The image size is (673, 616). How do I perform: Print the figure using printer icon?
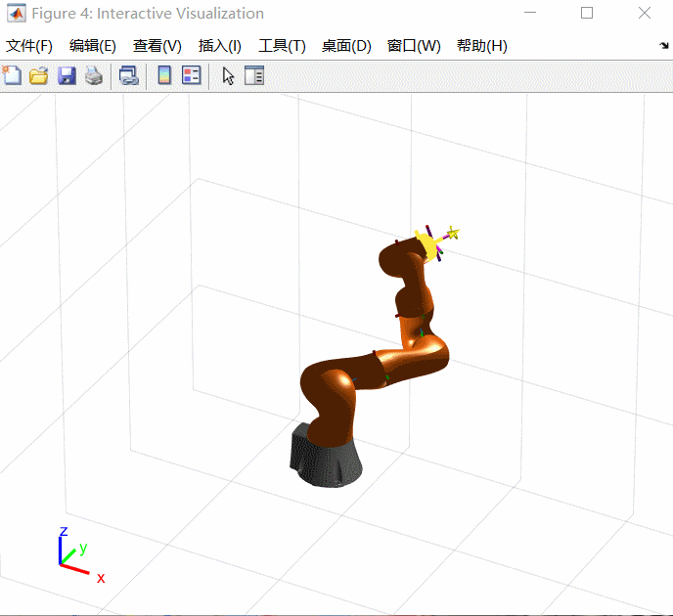(x=94, y=76)
